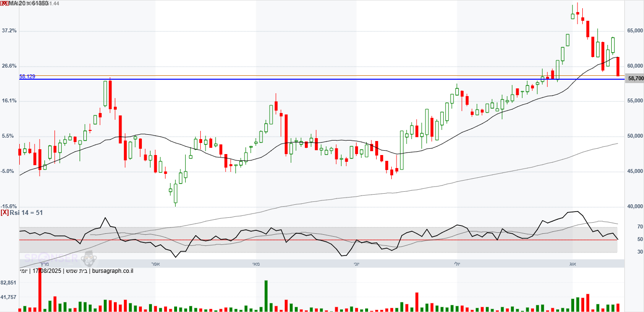Remove the Rsi 14 indicator via its [X]
The width and height of the screenshot is (644, 312).
4,212
